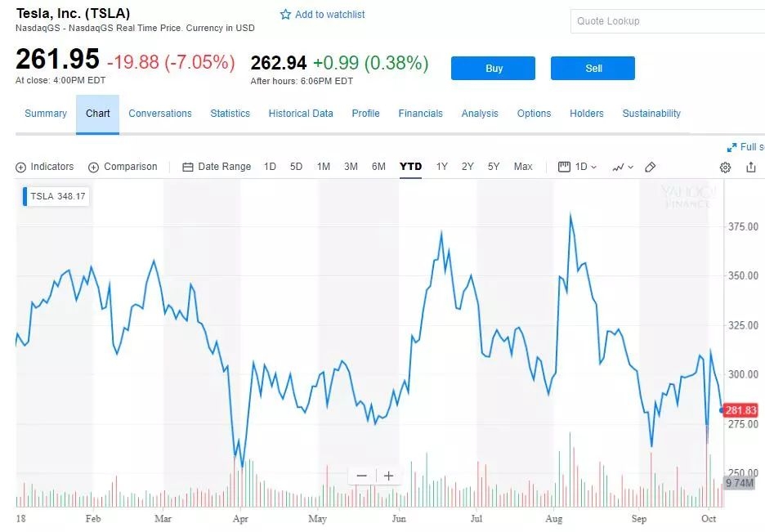Click the TSLA series color swatch

25,196
